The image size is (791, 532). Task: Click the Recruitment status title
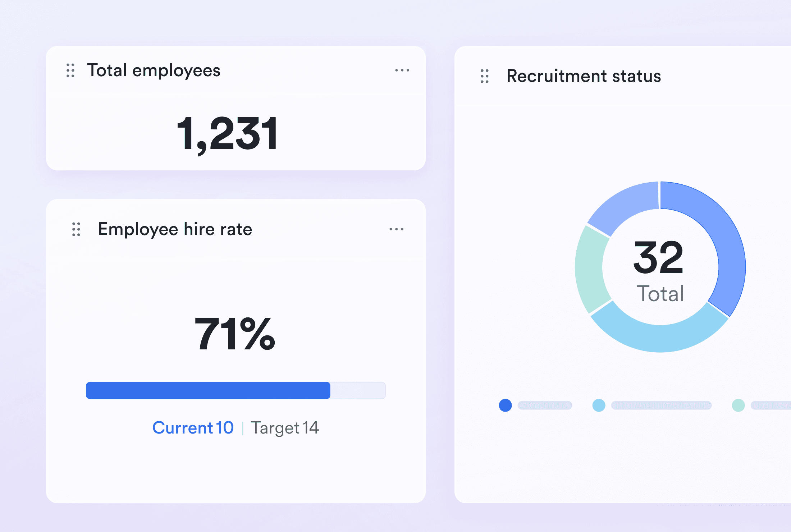(583, 76)
